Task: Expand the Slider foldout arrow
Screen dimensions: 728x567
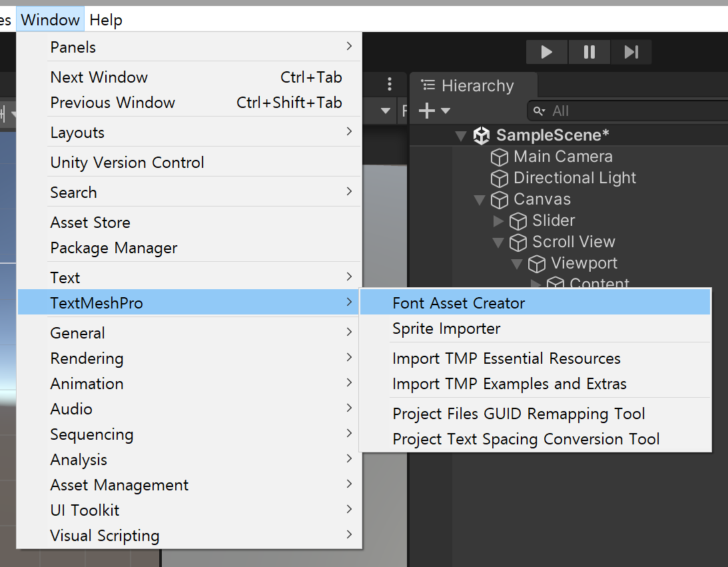Action: 498,221
